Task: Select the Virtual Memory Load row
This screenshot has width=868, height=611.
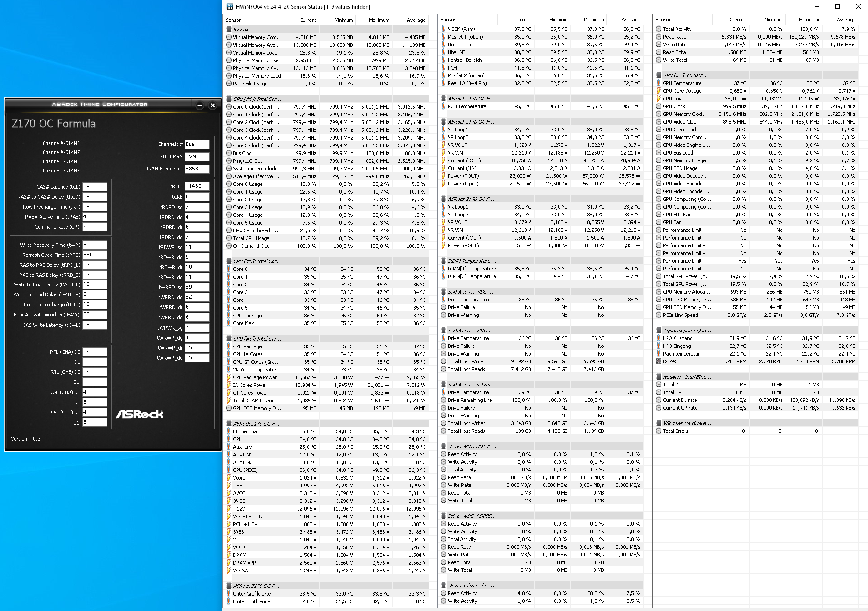Action: (x=326, y=53)
